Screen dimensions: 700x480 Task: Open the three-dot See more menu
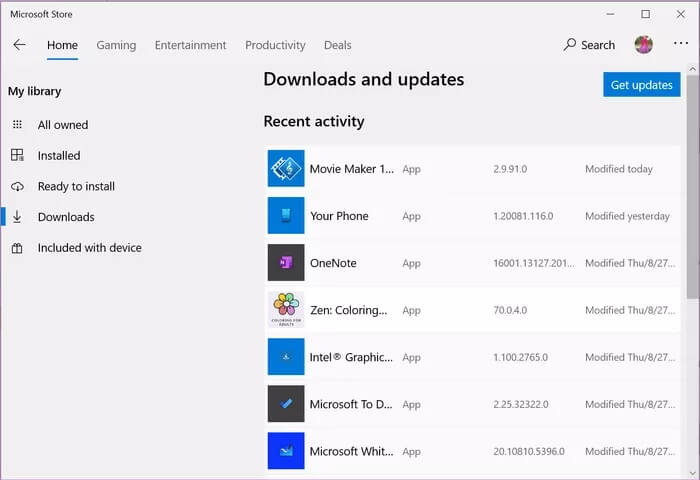click(680, 43)
